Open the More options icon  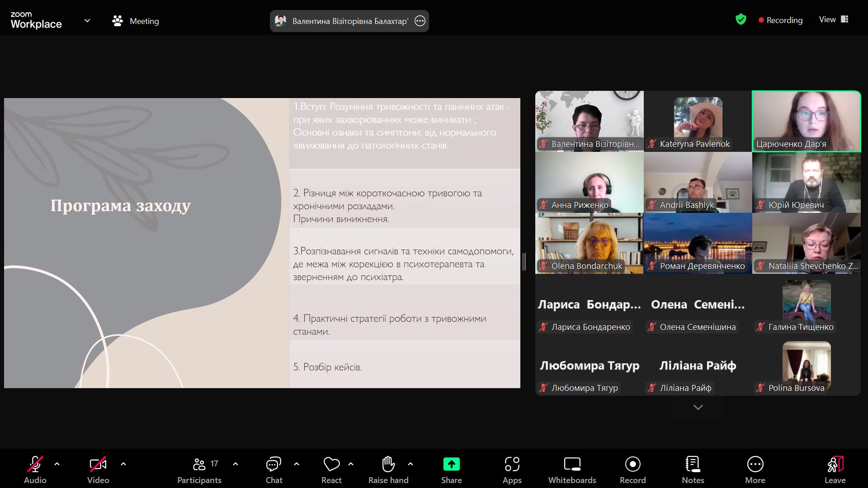pos(755,464)
